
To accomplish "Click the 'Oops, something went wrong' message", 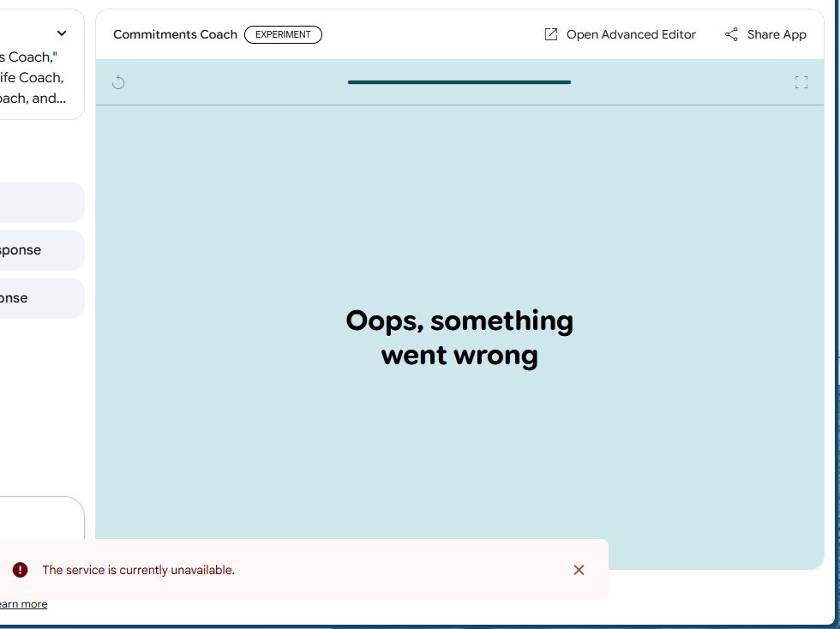I will (459, 338).
